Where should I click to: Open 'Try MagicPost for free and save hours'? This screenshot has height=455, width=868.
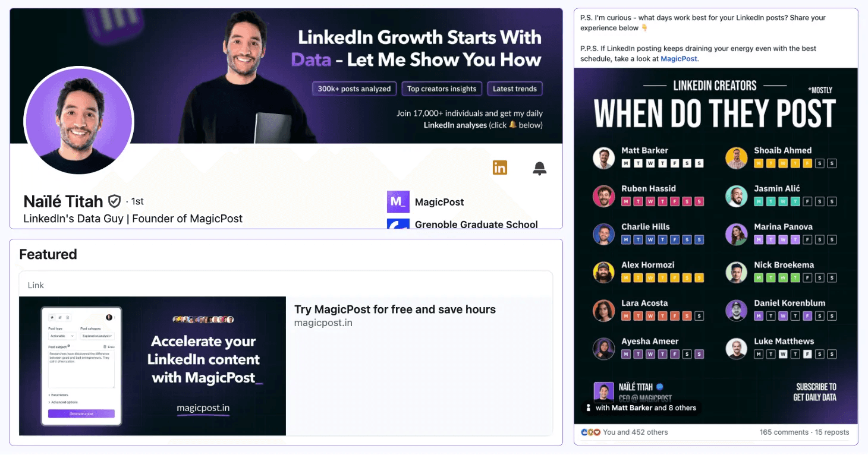[x=395, y=309]
